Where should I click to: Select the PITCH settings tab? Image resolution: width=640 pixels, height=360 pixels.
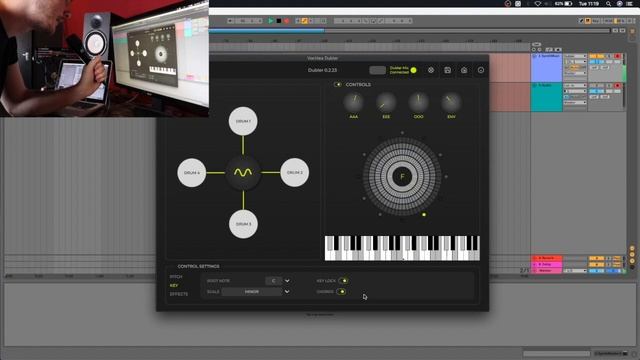pos(176,277)
